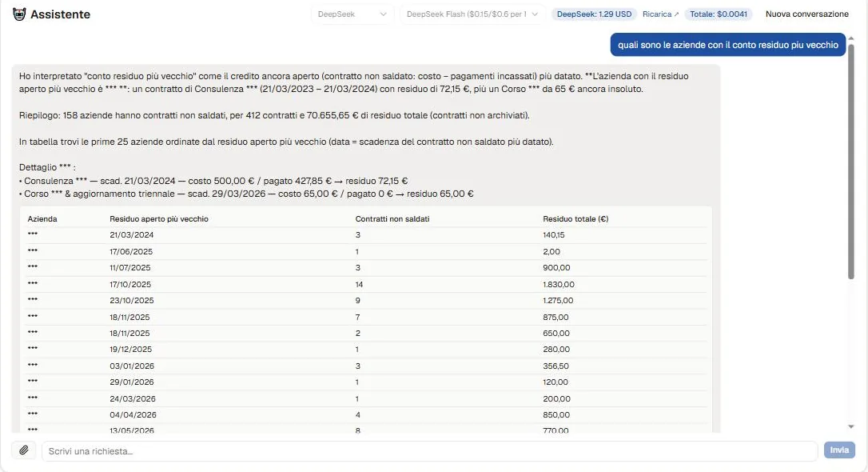Screen dimensions: 868x472
Task: Click the "Dettaglio *** :" heading line
Action: (47, 167)
